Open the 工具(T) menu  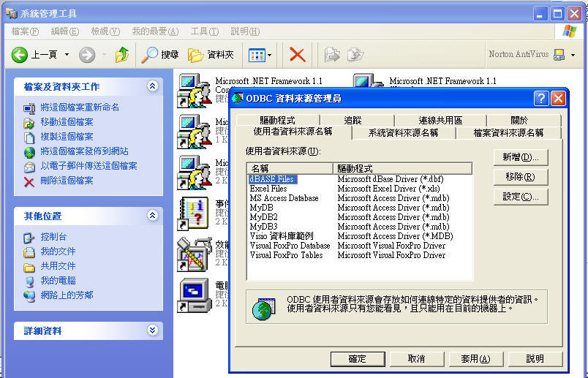coord(204,31)
